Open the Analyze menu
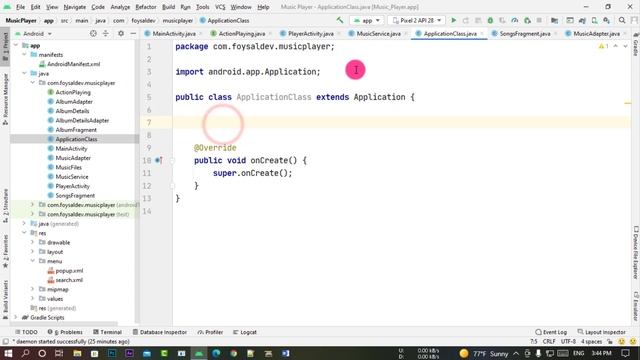The height and width of the screenshot is (360, 640). (x=120, y=7)
